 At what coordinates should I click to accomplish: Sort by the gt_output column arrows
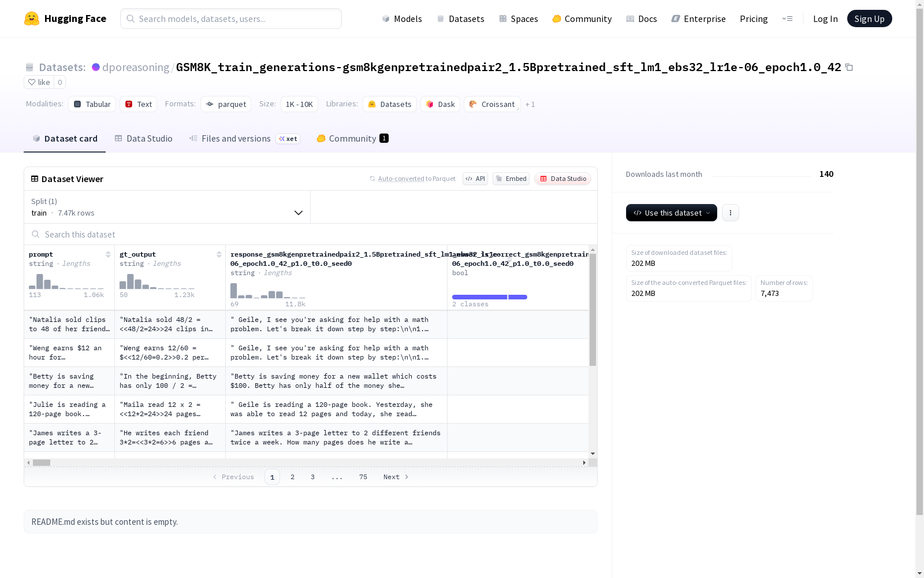(219, 254)
